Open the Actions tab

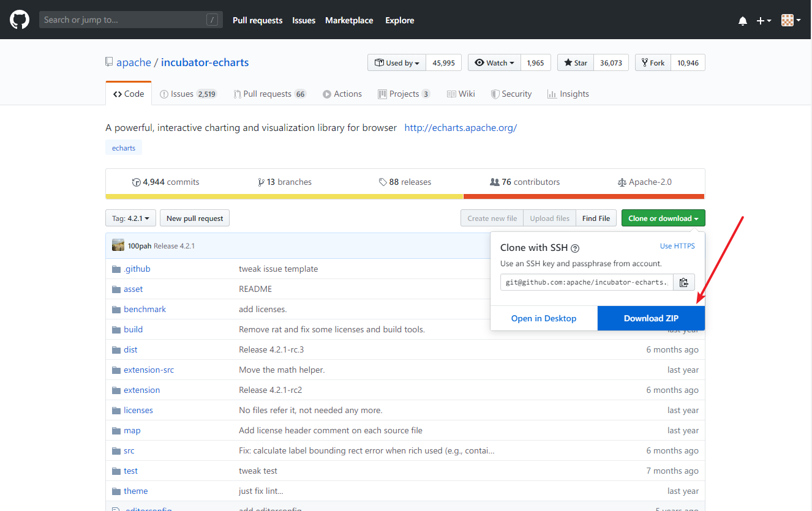342,94
